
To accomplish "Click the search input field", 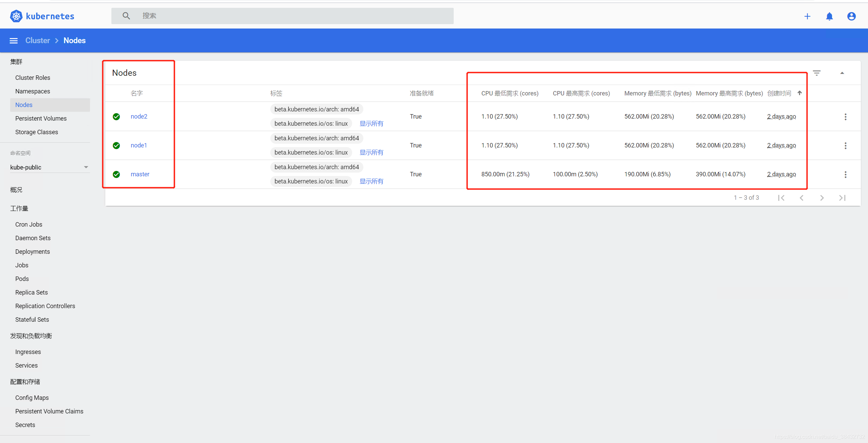I will pos(282,16).
